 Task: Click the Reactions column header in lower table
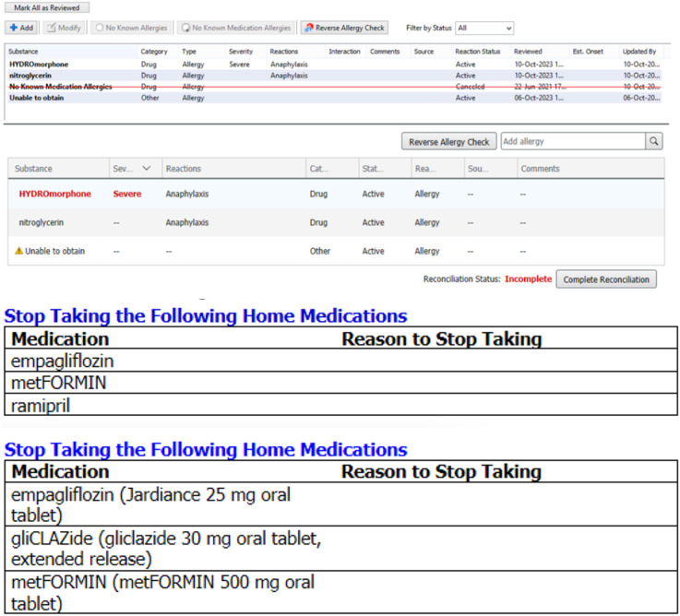[x=183, y=169]
